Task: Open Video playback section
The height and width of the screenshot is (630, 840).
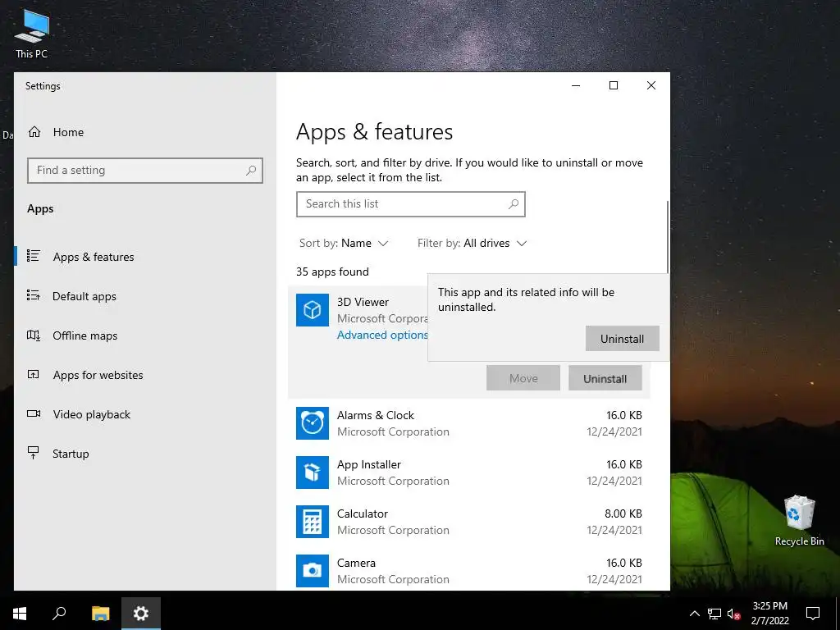Action: 92,414
